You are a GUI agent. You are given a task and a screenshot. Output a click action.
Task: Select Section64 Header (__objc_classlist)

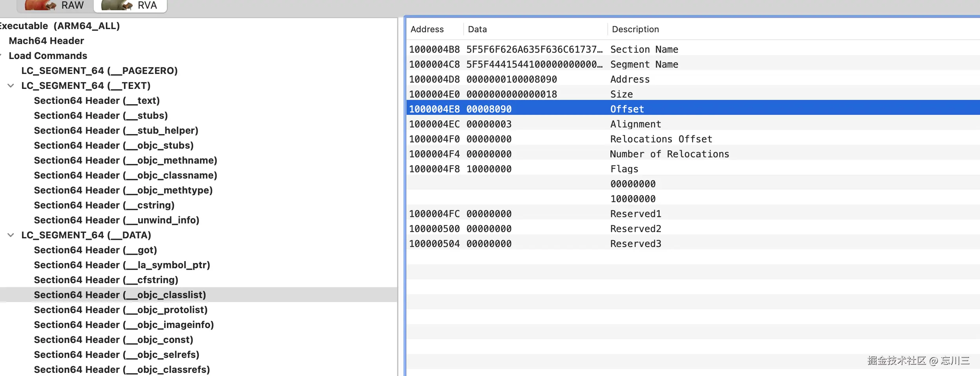(120, 295)
